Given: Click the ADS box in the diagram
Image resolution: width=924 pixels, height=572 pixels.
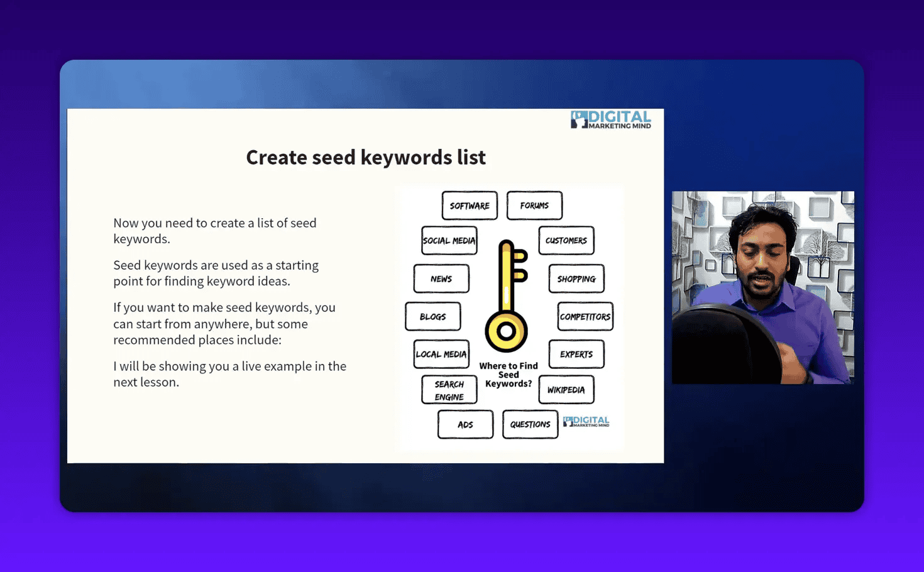Looking at the screenshot, I should (x=465, y=424).
